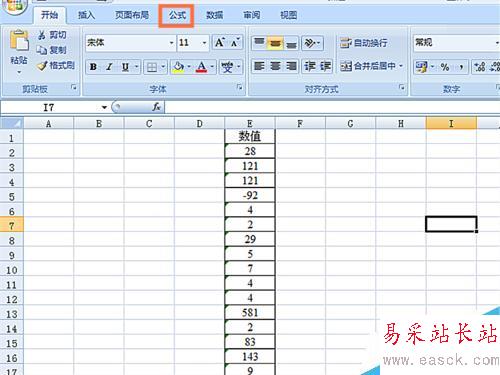
Task: Increase font size with large A
Action: [x=220, y=43]
